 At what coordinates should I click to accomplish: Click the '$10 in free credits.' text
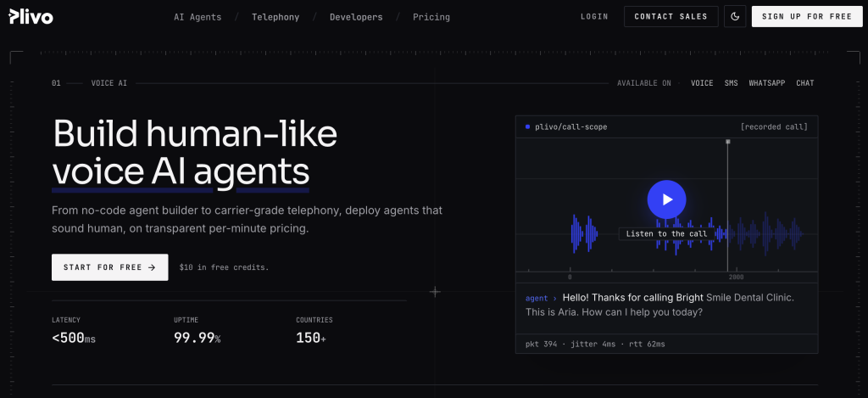(x=224, y=267)
